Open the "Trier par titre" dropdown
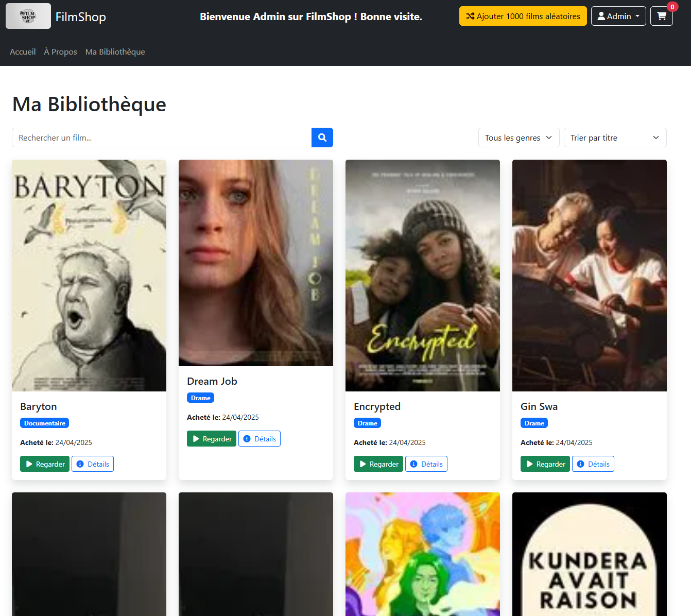 pyautogui.click(x=615, y=138)
